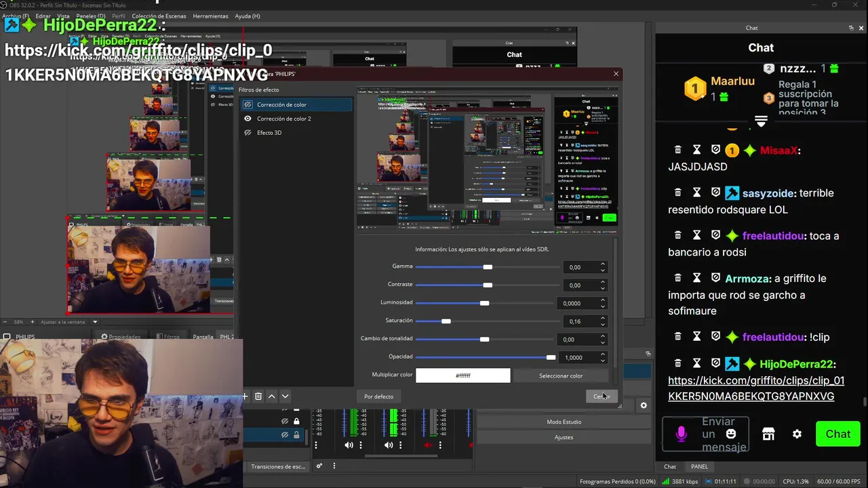Open the Archivo menu
868x488 pixels.
[x=16, y=16]
